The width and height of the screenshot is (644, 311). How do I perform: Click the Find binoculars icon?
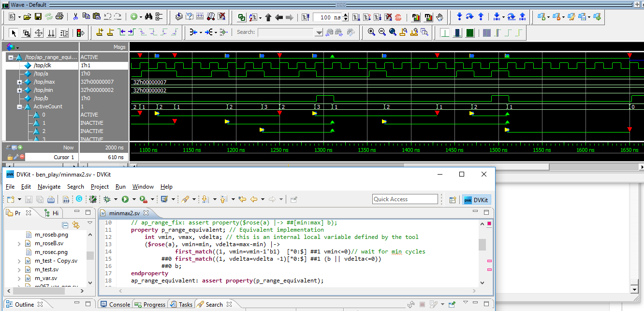click(149, 17)
